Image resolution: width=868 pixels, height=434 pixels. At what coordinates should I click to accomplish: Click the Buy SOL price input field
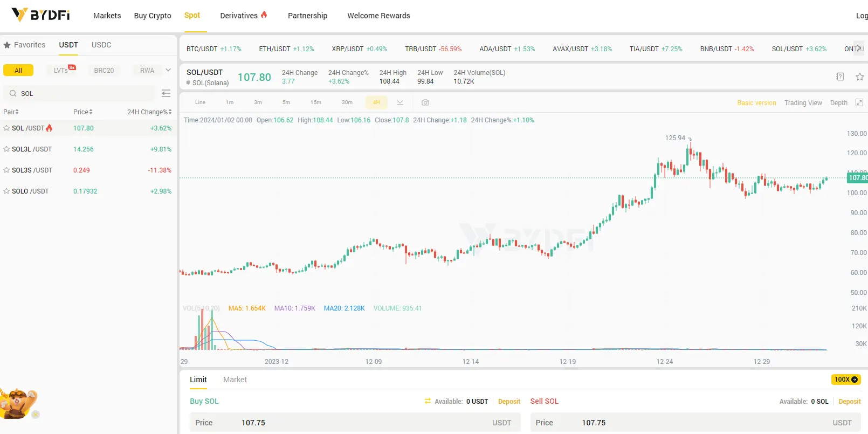(355, 423)
